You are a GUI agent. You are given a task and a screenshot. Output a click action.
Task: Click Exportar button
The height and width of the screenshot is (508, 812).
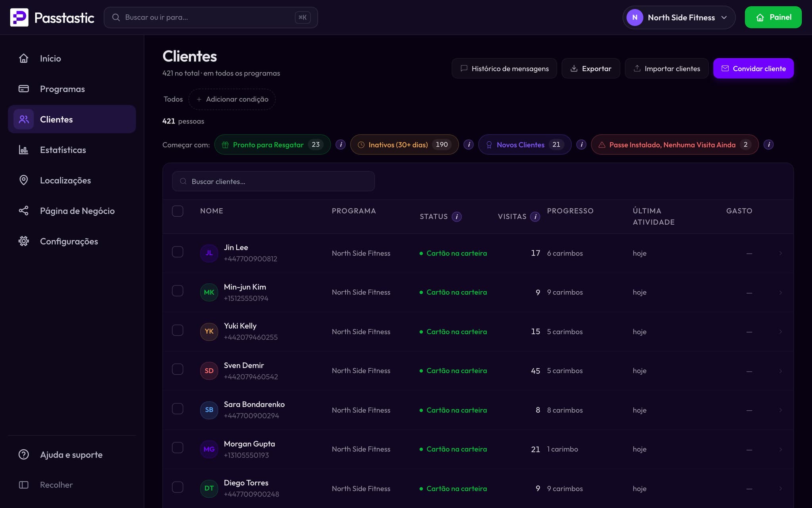(x=591, y=68)
